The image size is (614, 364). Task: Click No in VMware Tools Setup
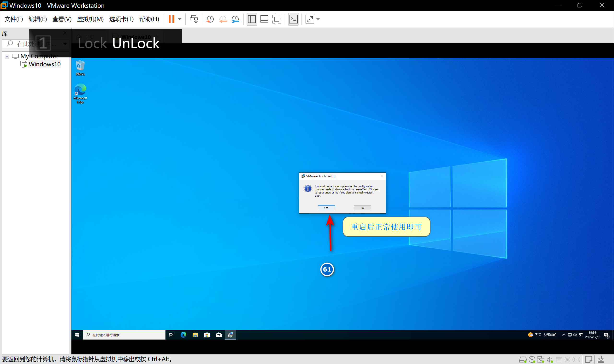coord(362,208)
